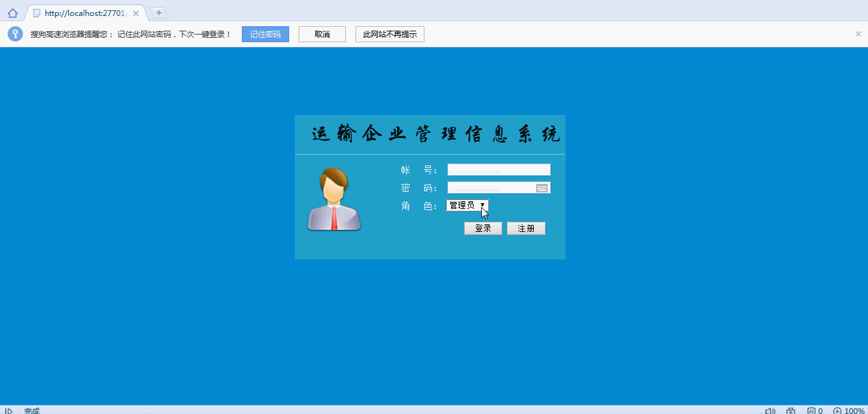Expand the role selector arrow
The height and width of the screenshot is (414, 868).
(x=483, y=206)
